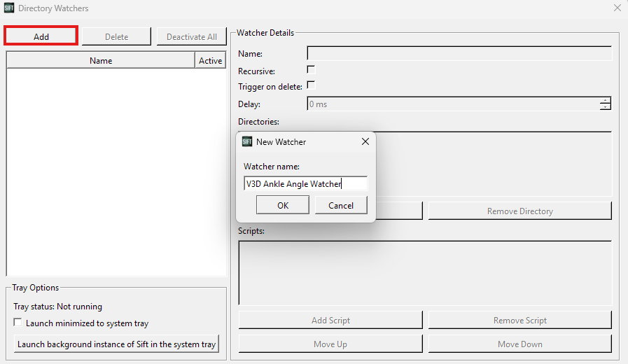Check Launch minimized to system tray
The height and width of the screenshot is (364, 628).
tap(18, 323)
